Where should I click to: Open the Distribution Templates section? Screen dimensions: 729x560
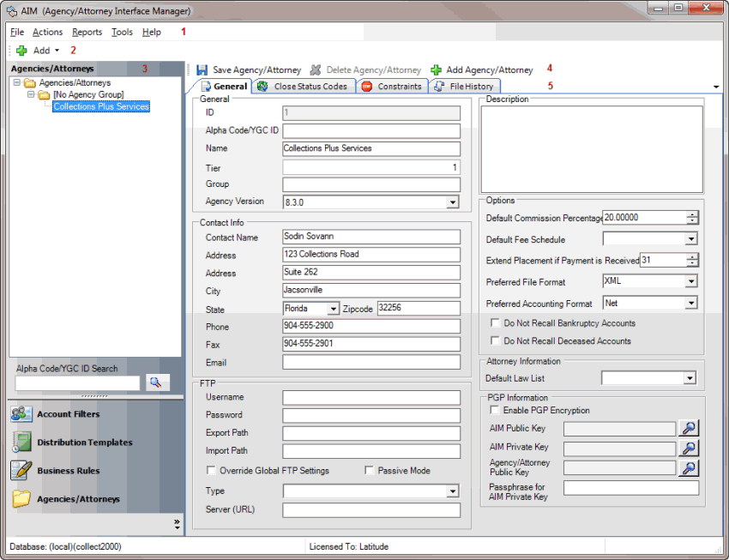point(84,443)
